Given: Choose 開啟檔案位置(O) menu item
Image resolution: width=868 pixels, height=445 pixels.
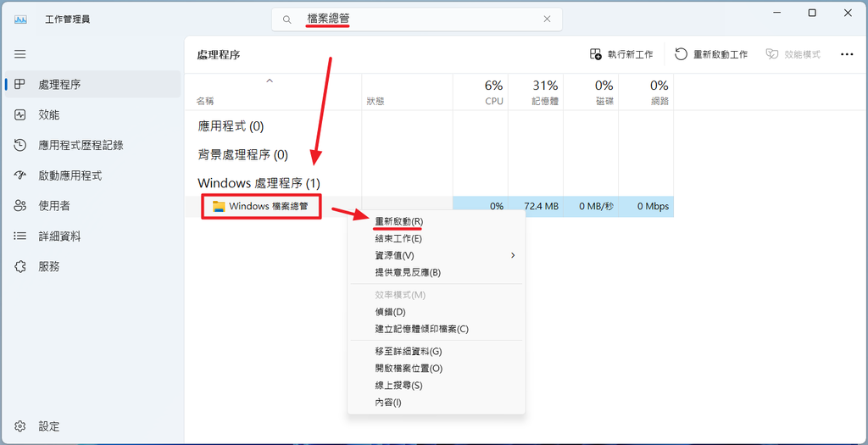Looking at the screenshot, I should pyautogui.click(x=437, y=368).
